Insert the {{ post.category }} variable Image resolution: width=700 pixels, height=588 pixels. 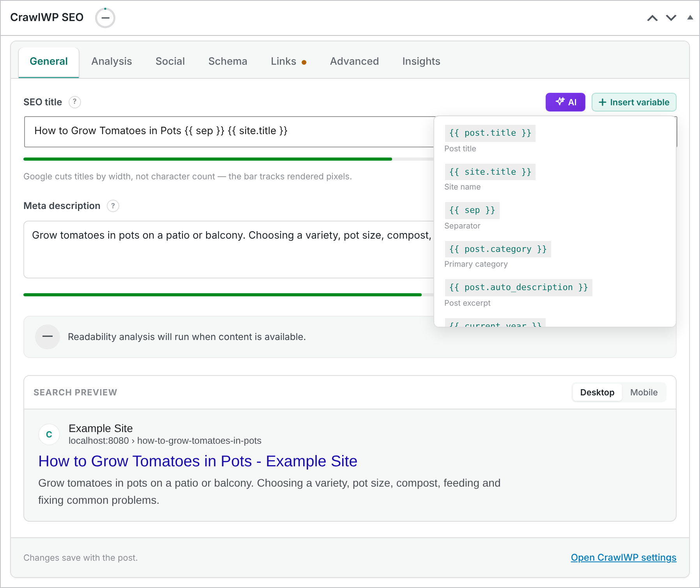coord(498,249)
